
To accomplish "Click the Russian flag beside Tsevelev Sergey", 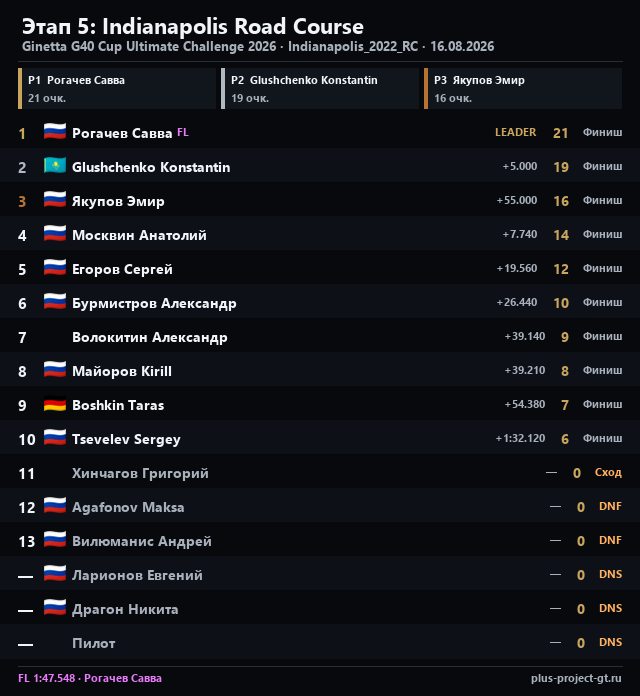I will pos(55,438).
